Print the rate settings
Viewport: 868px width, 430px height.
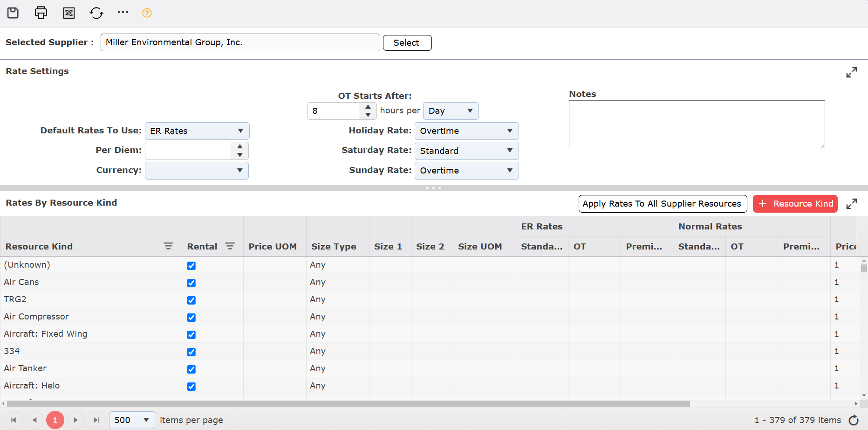[41, 13]
